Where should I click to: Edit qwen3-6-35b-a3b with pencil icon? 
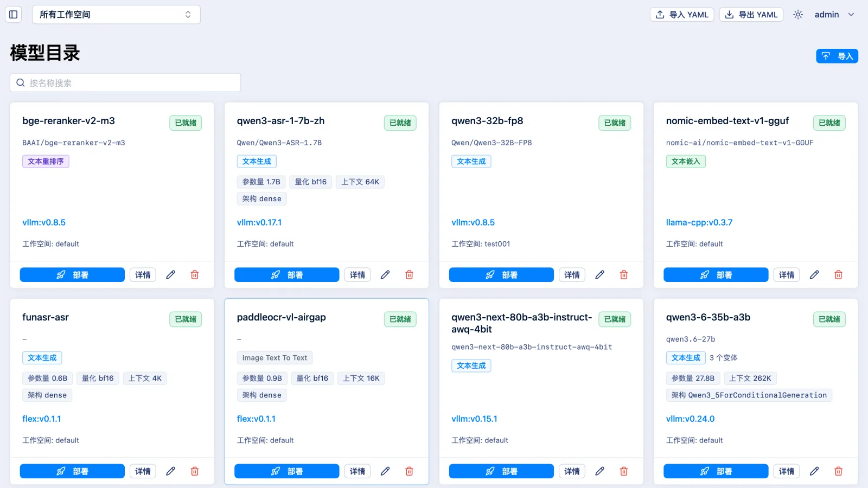(x=814, y=471)
